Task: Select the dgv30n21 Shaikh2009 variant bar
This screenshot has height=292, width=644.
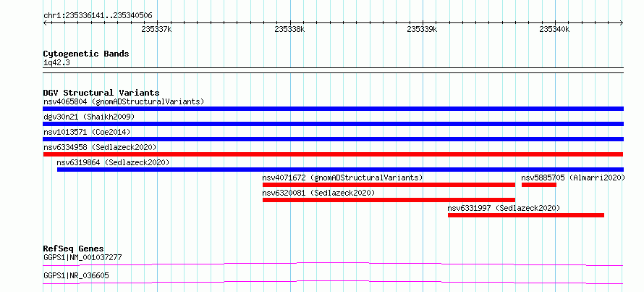Action: [333, 124]
